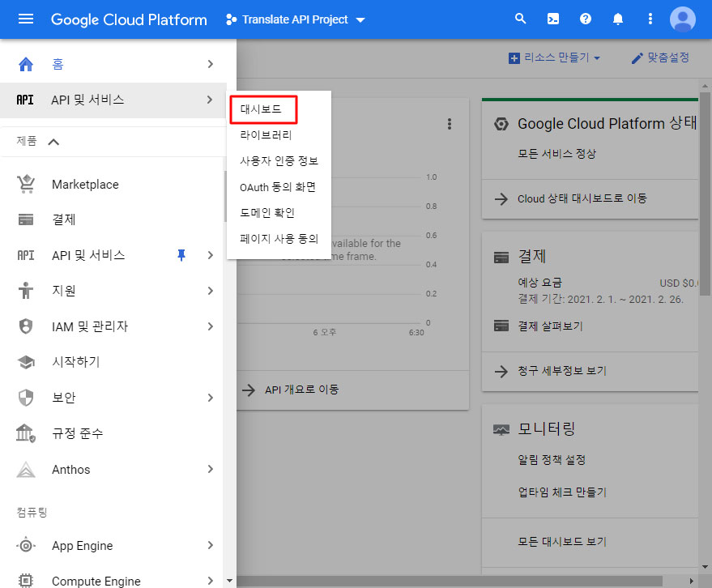Click the search magnifier icon
Screen dimensions: 712x588
tap(520, 19)
